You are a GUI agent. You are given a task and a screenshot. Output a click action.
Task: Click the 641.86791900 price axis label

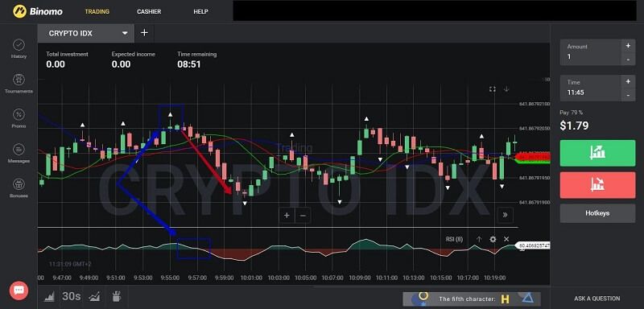[535, 202]
